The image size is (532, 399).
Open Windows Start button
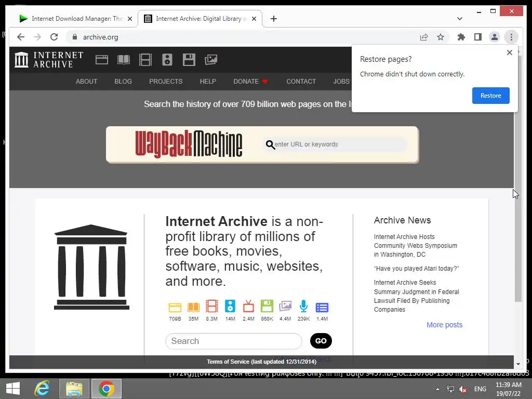coord(13,389)
